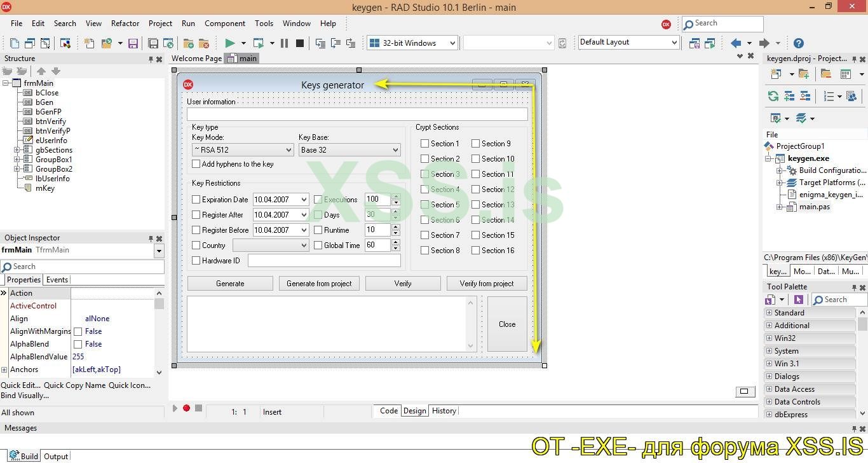Click the Run Without Debugging icon
868x463 pixels.
(x=259, y=43)
